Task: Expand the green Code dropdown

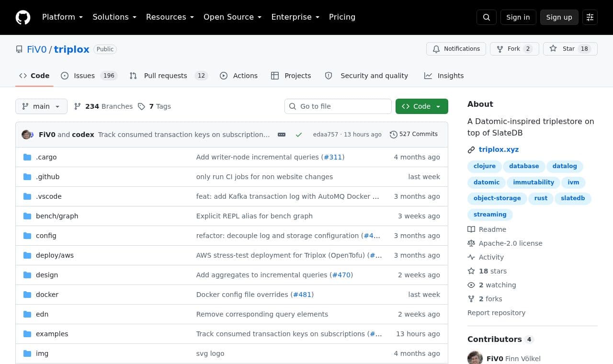Action: [x=422, y=106]
